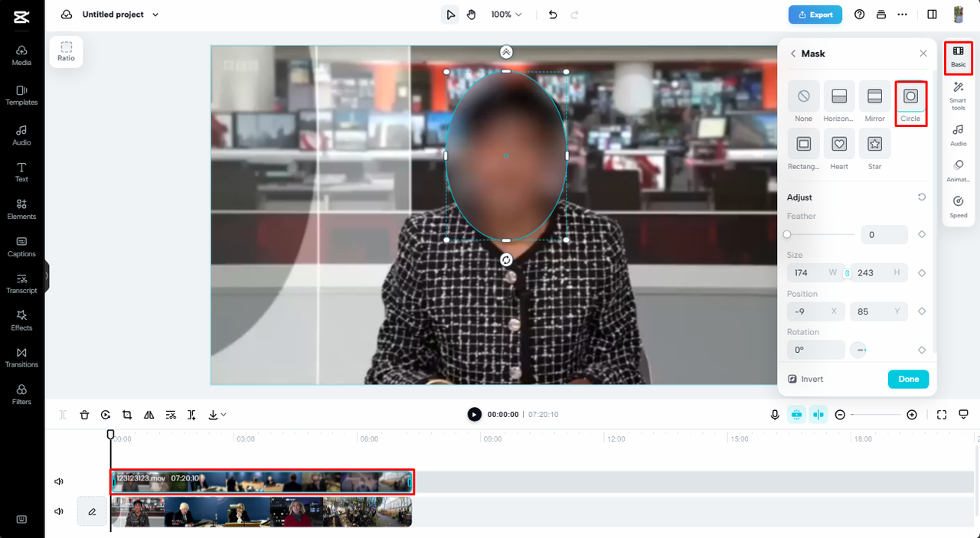
Task: Click the Rotation degree field
Action: (816, 350)
